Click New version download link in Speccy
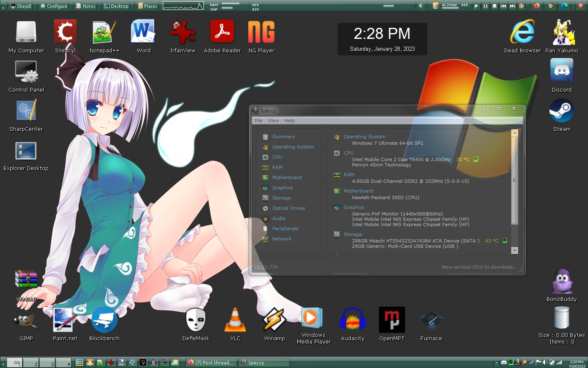The width and height of the screenshot is (588, 368). click(479, 267)
